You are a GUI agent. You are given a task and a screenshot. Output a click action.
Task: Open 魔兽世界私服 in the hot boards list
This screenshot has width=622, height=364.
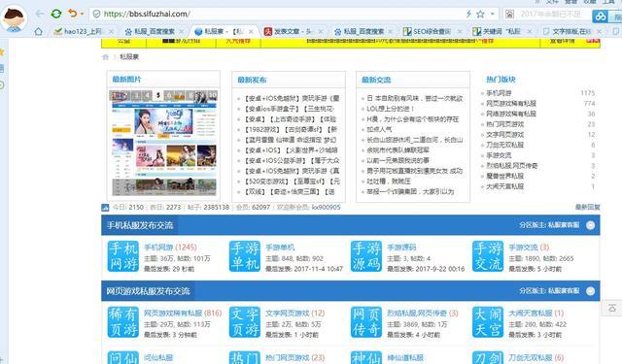tap(505, 176)
